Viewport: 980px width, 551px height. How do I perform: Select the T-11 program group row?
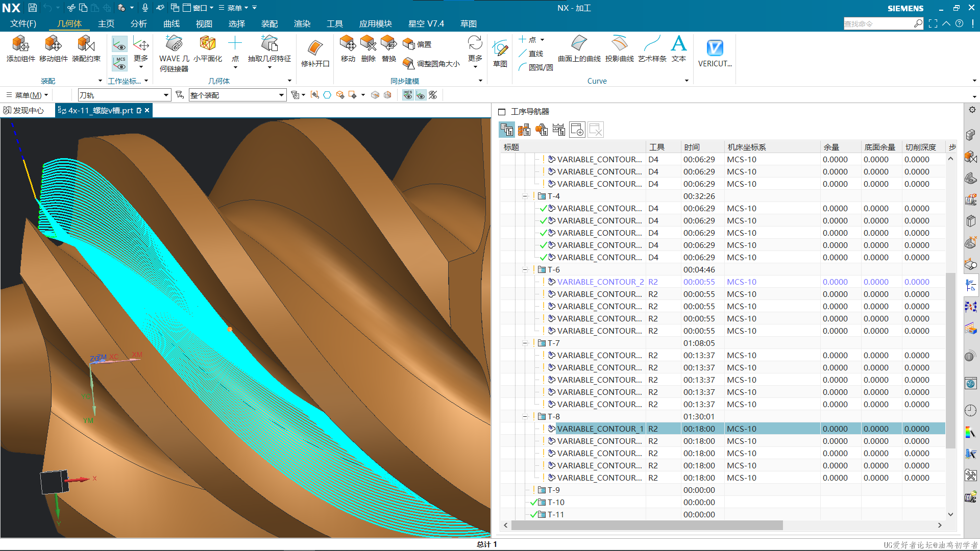click(723, 514)
